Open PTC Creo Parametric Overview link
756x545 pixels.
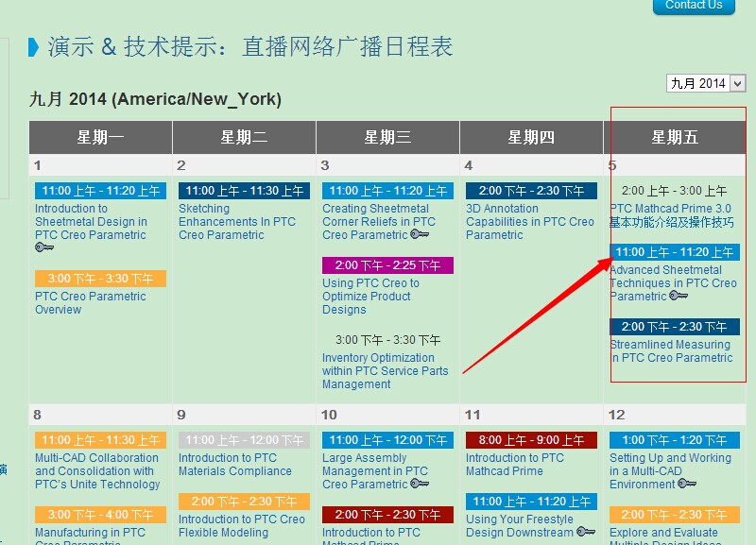tap(90, 302)
